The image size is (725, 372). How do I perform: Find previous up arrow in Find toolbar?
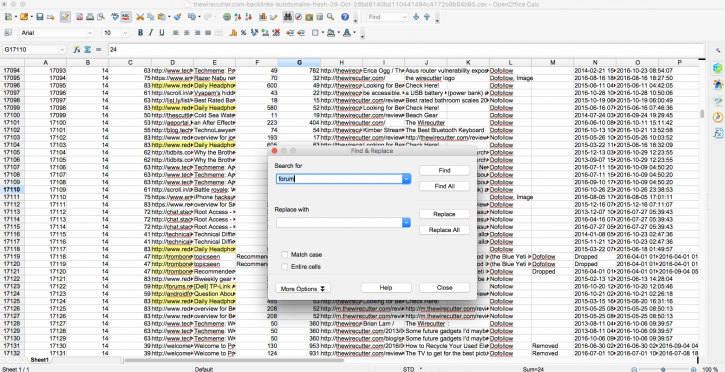[x=426, y=17]
